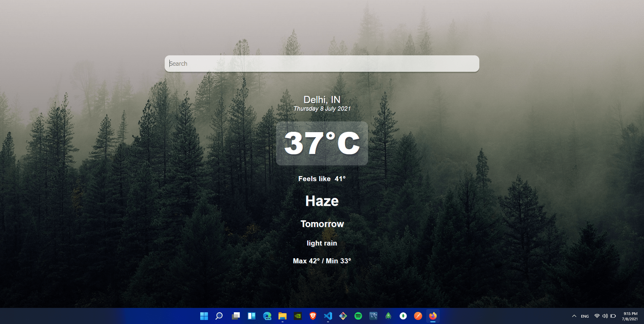Screen dimensions: 644x324
Task: Click the Wi-Fi network icon
Action: tap(597, 316)
